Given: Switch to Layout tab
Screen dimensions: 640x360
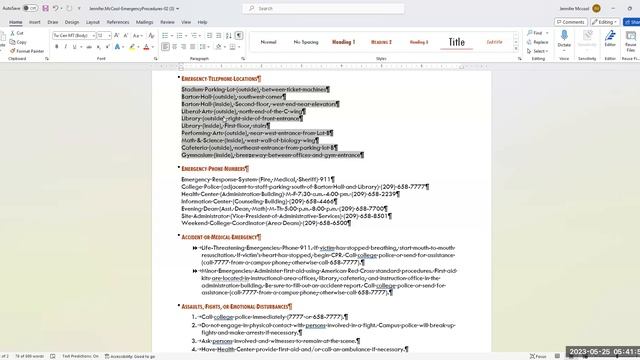Looking at the screenshot, I should [x=93, y=22].
